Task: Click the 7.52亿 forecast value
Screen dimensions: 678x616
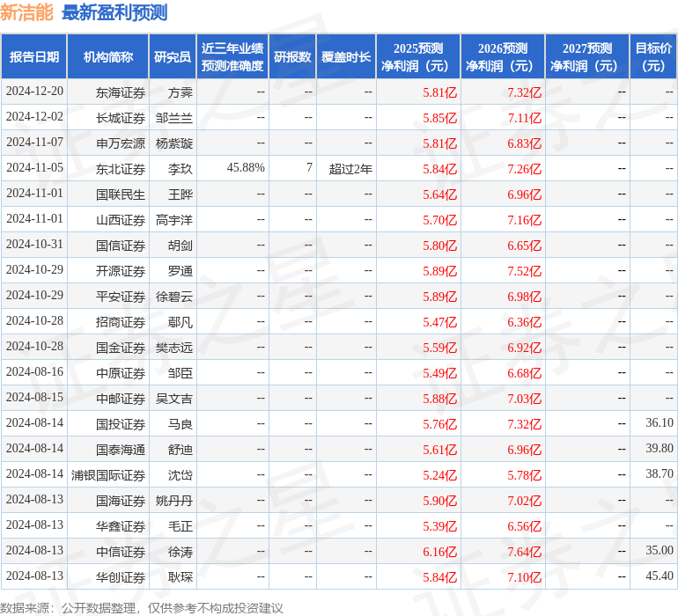Action: pos(525,271)
